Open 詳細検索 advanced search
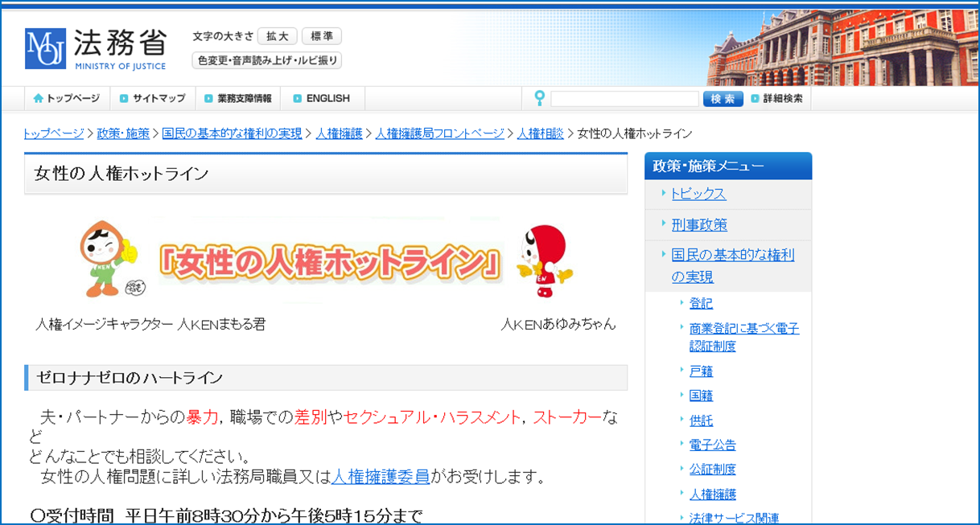This screenshot has width=980, height=525. pyautogui.click(x=777, y=99)
